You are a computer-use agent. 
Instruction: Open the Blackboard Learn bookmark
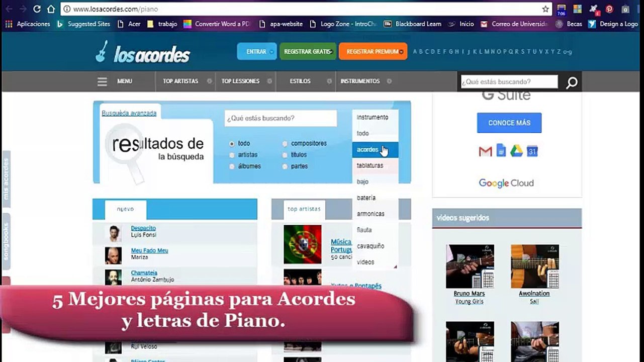point(413,24)
